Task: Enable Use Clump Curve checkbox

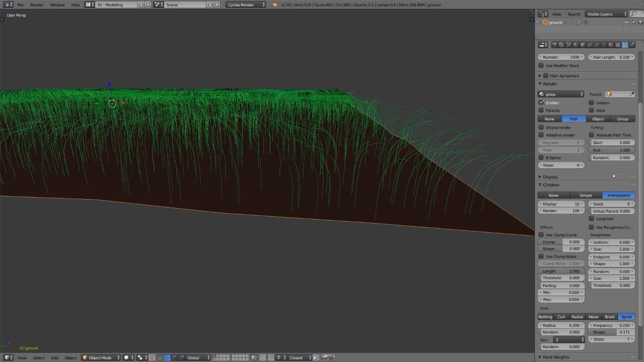Action: click(x=541, y=235)
